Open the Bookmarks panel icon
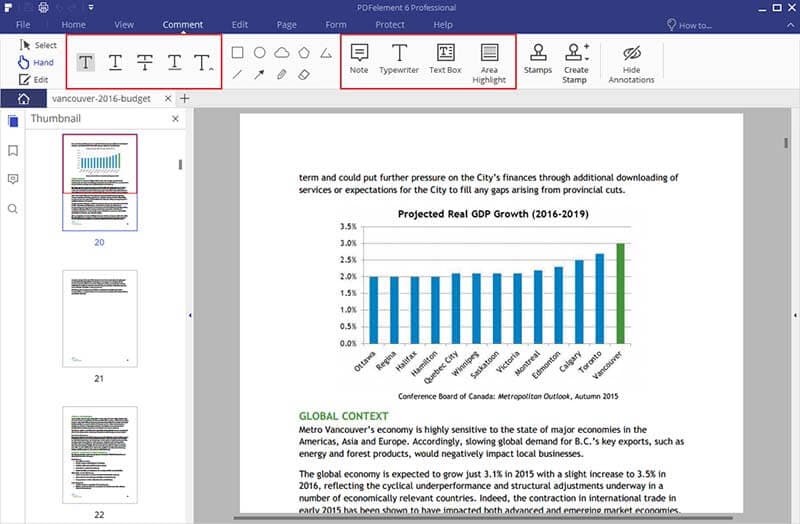The height and width of the screenshot is (524, 800). 13,151
